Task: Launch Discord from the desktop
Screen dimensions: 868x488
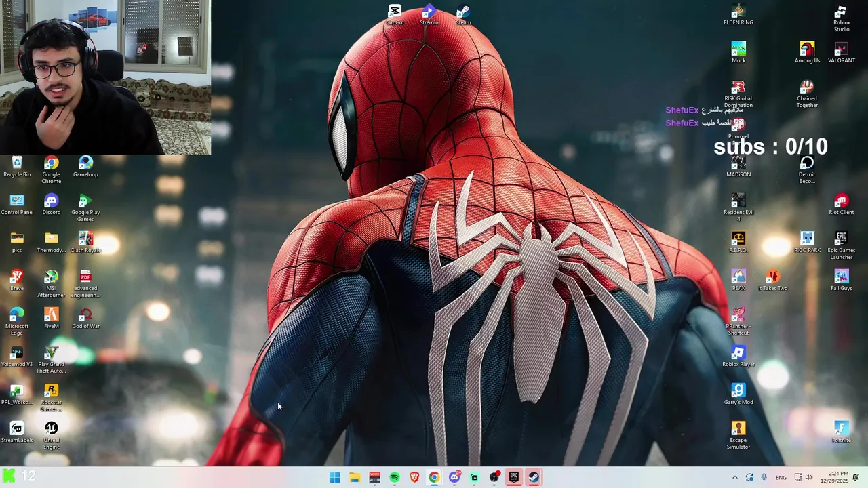Action: pos(51,205)
